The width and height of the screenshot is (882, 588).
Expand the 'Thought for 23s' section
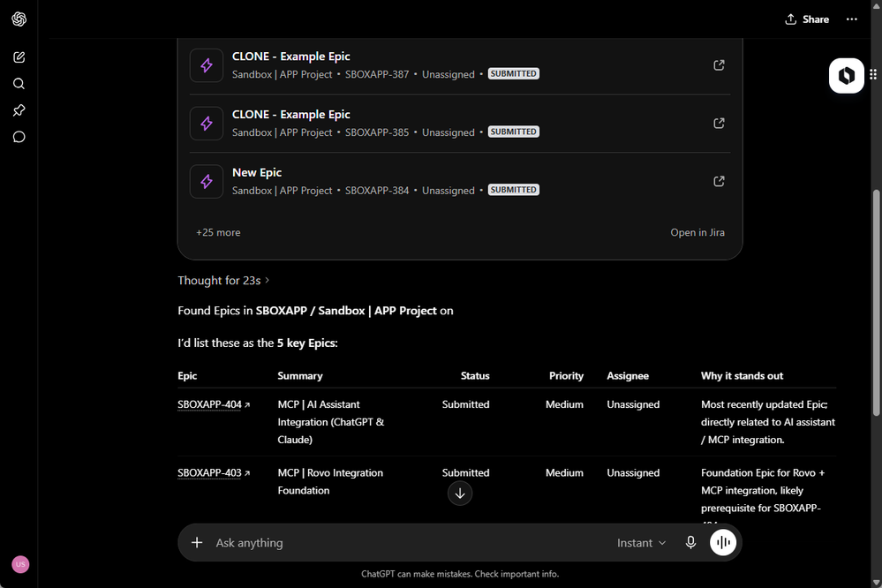tap(223, 280)
